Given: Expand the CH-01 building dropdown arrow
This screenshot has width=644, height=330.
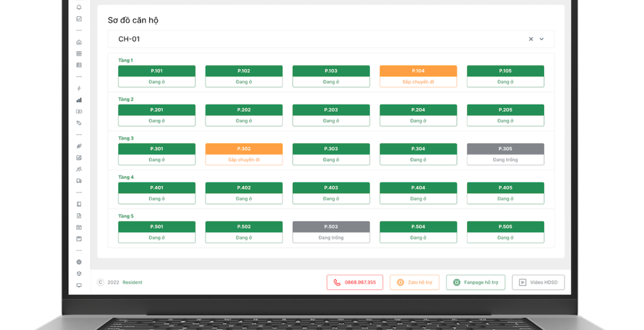Looking at the screenshot, I should (x=542, y=39).
